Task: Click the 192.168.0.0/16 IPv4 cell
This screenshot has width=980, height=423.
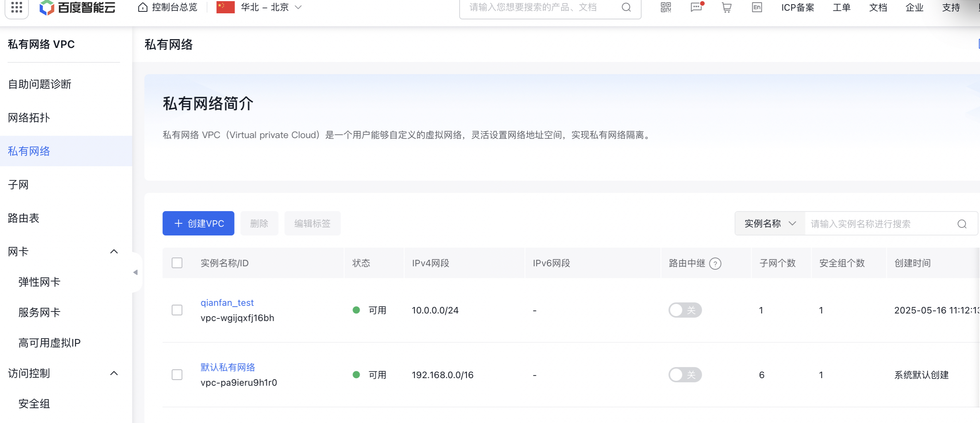Action: coord(442,375)
